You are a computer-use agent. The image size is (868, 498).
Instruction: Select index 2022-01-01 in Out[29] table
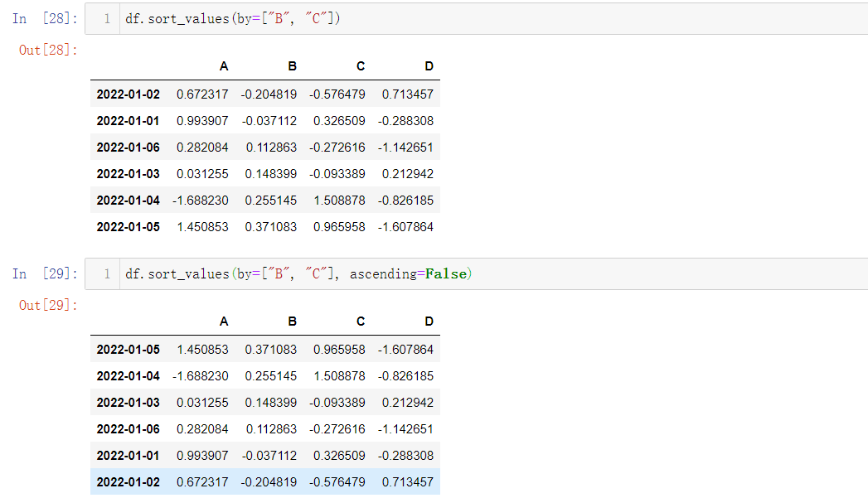(x=128, y=456)
